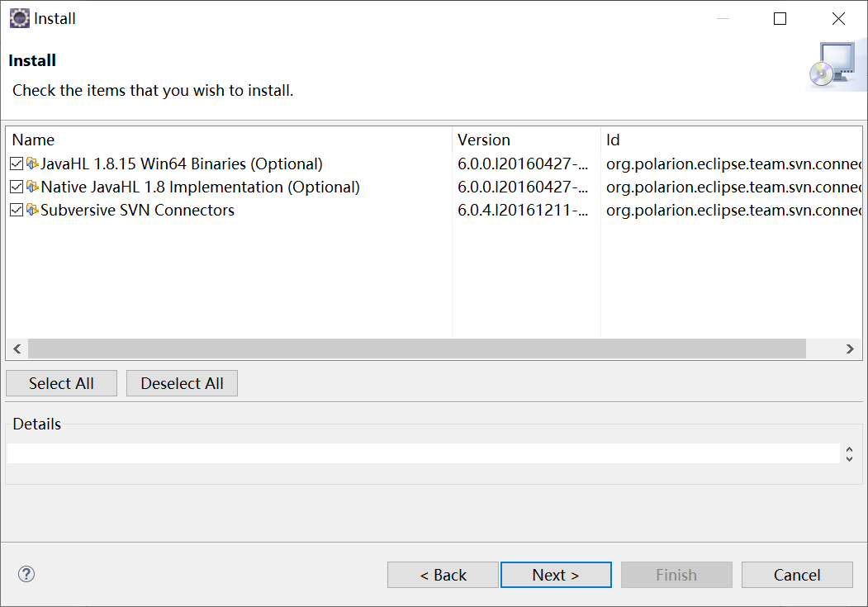Click the install wizard CD computer image

pyautogui.click(x=835, y=65)
